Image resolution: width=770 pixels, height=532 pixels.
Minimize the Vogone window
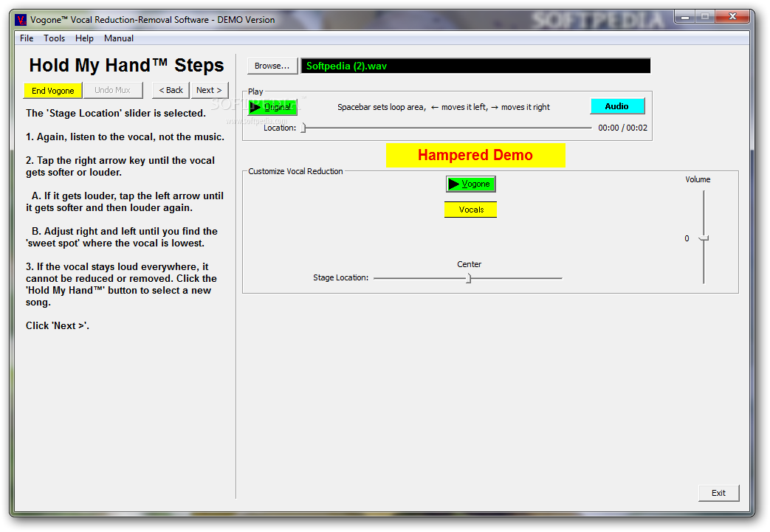click(x=684, y=17)
